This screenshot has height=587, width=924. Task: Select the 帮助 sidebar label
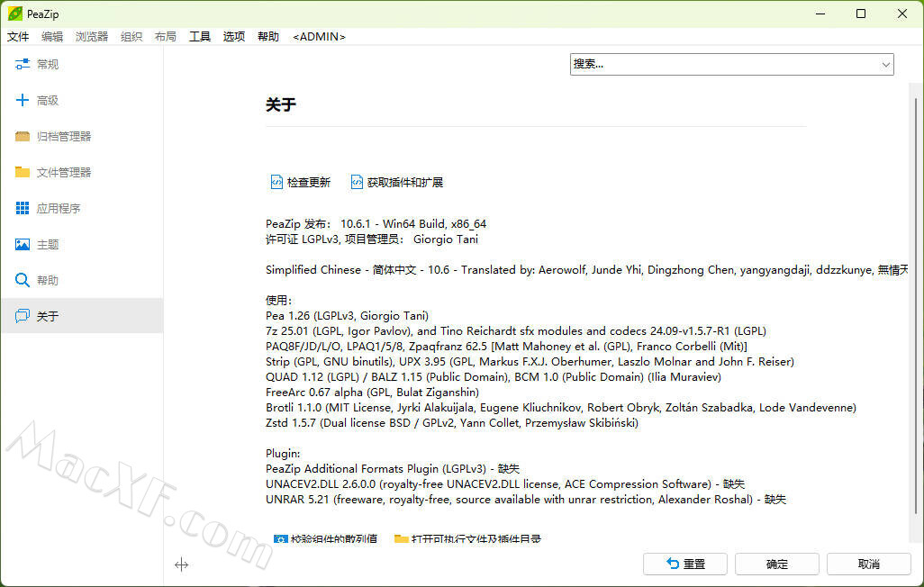click(48, 280)
